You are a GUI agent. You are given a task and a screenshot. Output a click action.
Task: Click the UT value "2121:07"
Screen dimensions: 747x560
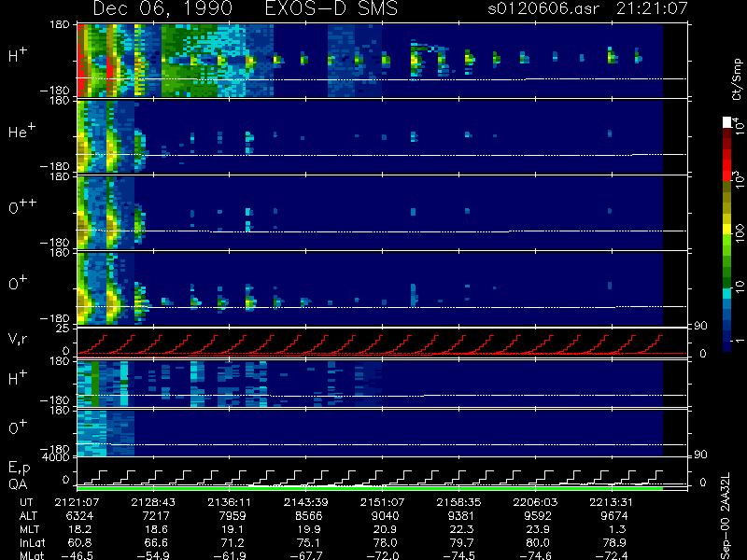[x=77, y=503]
